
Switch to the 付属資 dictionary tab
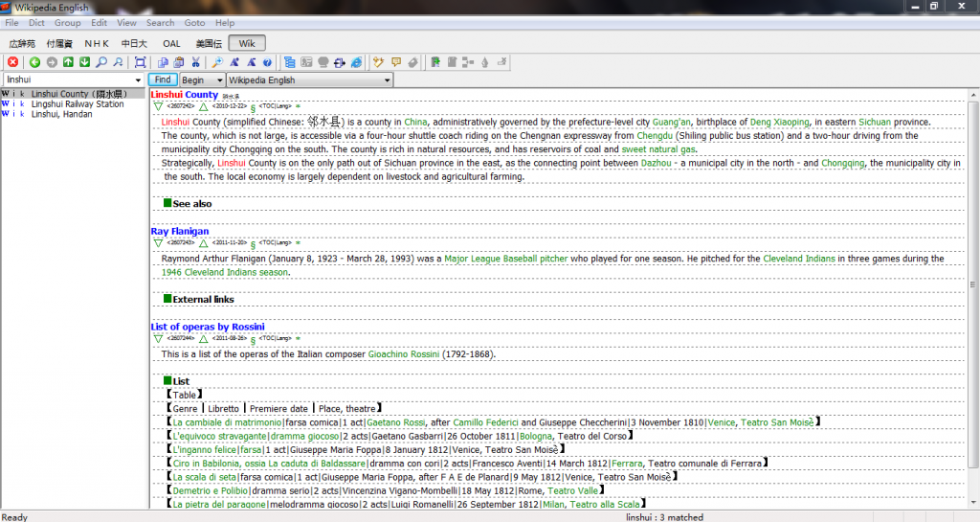59,43
